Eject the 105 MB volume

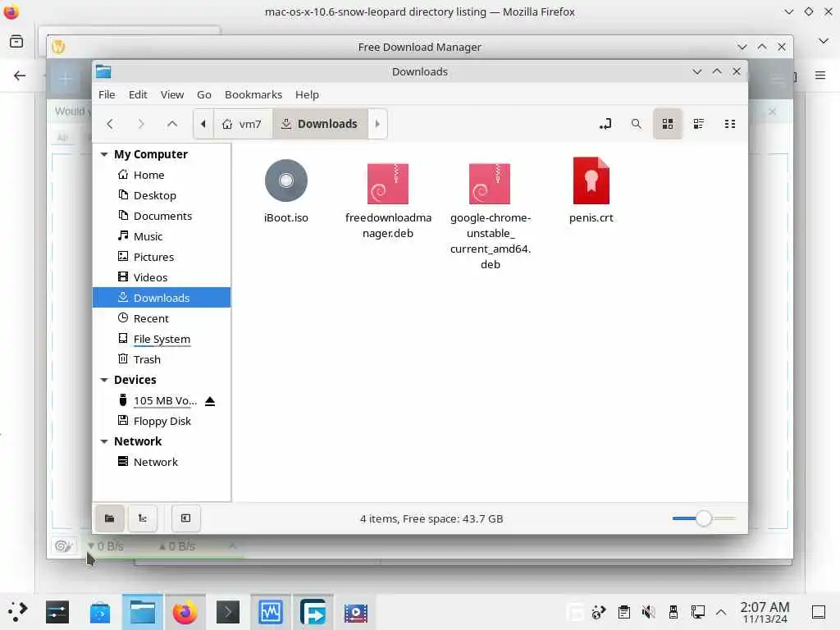tap(210, 401)
